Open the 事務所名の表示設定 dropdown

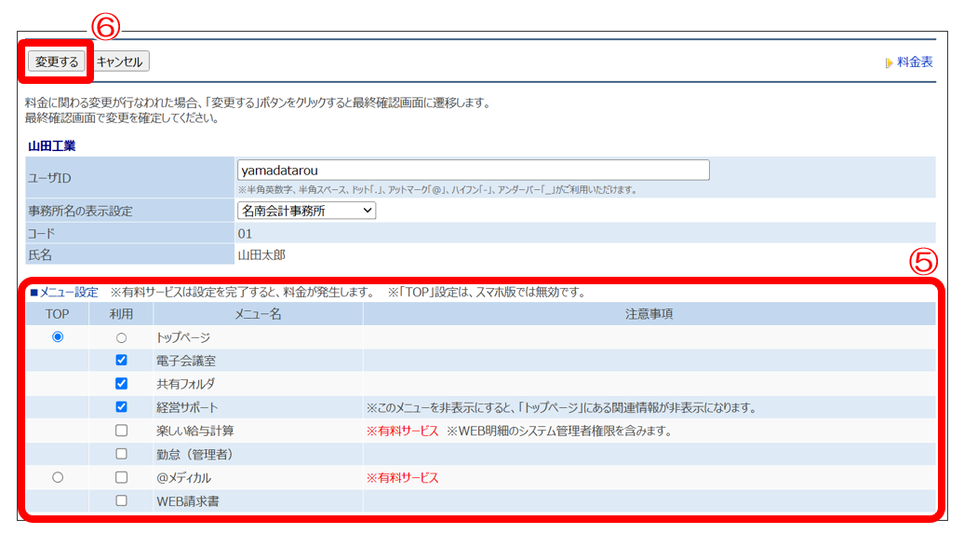(306, 210)
